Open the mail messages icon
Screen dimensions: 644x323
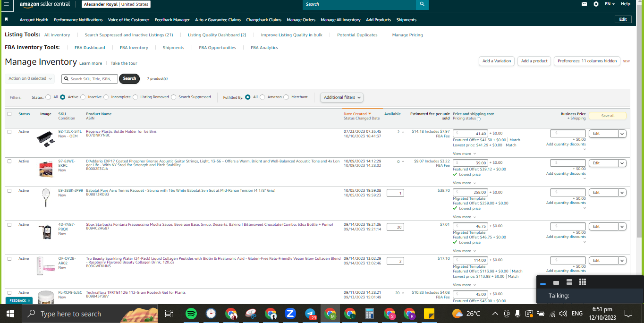pos(584,4)
